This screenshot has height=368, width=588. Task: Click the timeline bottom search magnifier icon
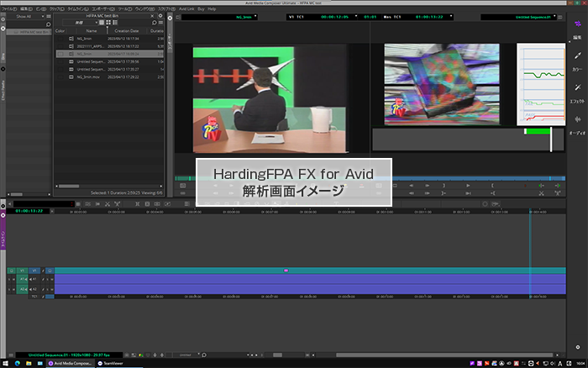click(204, 355)
